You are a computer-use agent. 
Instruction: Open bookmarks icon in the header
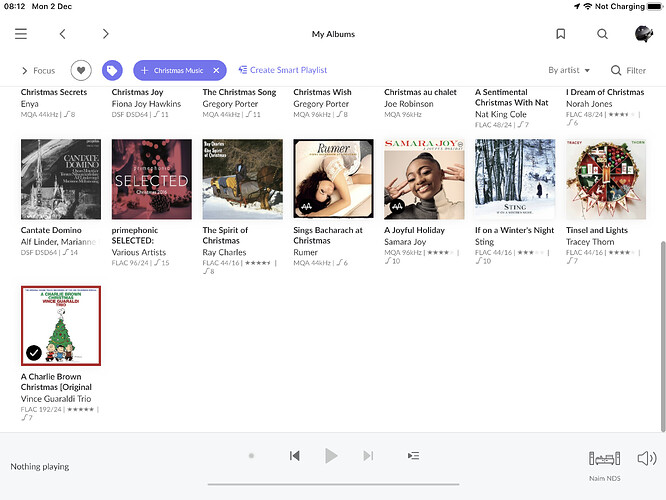(561, 34)
